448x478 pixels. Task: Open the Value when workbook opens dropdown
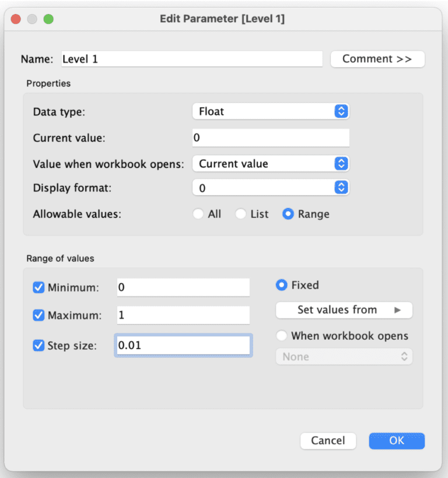click(x=270, y=164)
